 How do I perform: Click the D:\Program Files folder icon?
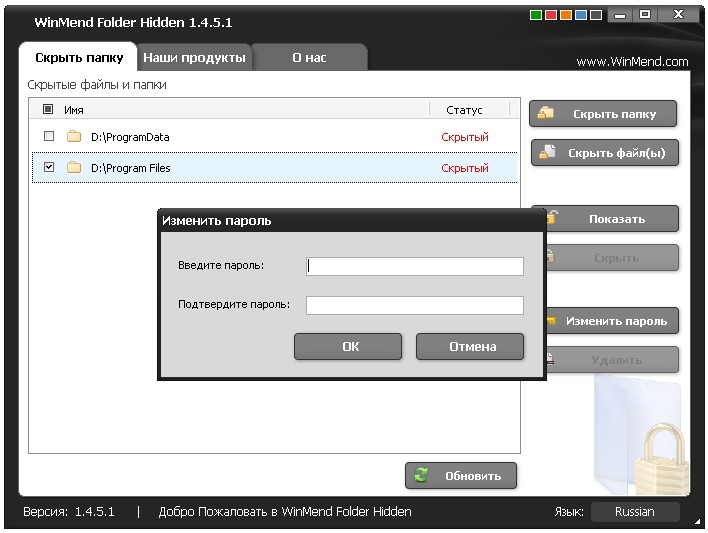[x=74, y=168]
